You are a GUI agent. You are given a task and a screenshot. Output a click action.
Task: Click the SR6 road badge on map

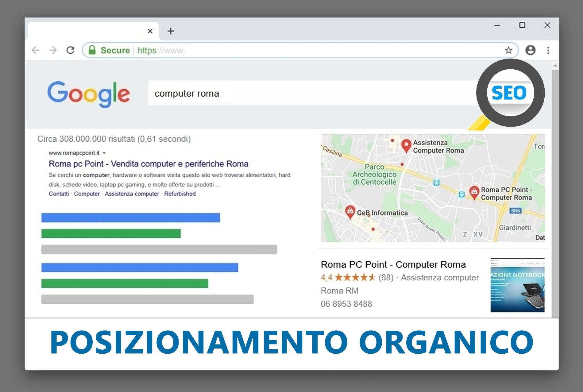click(x=515, y=210)
